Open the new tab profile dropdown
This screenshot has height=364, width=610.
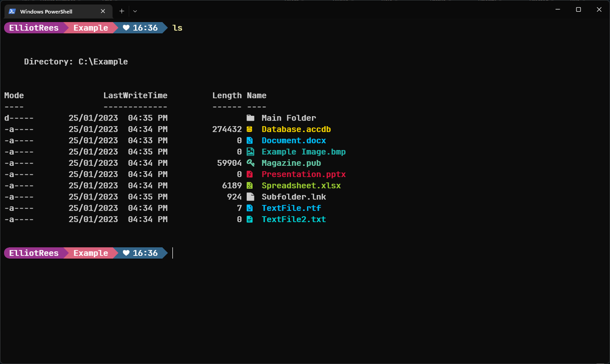pyautogui.click(x=135, y=11)
